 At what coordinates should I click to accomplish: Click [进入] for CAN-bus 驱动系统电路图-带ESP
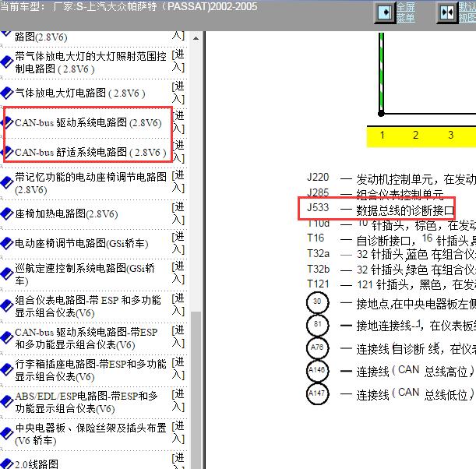tap(178, 337)
